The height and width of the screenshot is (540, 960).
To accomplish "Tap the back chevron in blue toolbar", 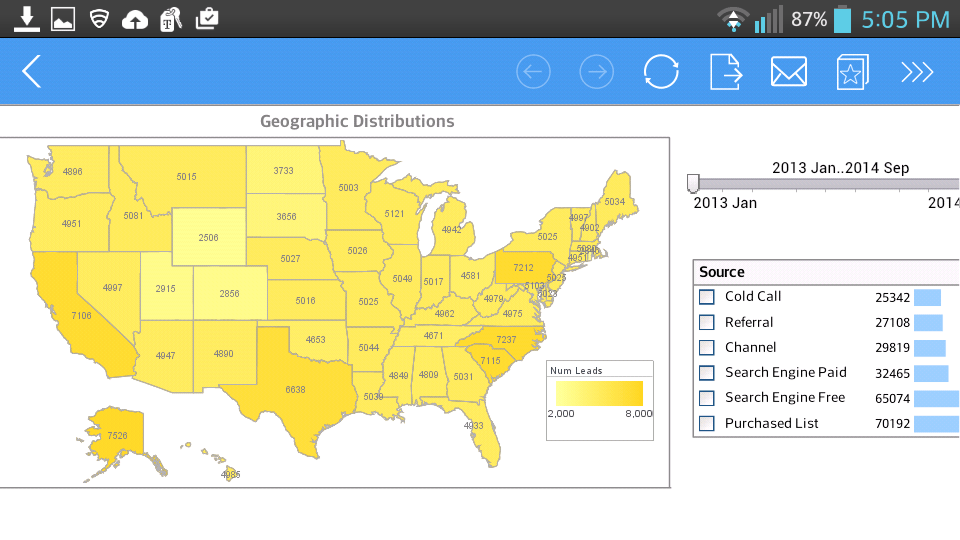I will tap(31, 72).
